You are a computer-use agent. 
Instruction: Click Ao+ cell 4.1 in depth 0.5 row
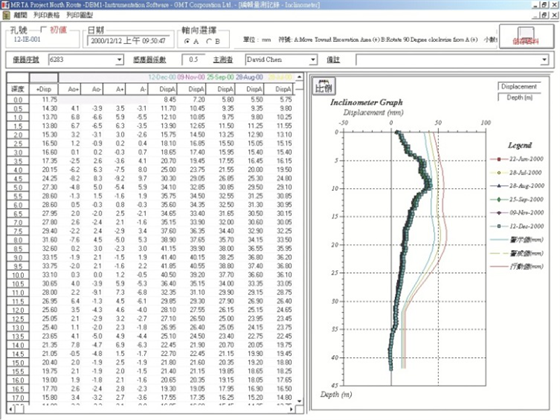click(x=70, y=108)
